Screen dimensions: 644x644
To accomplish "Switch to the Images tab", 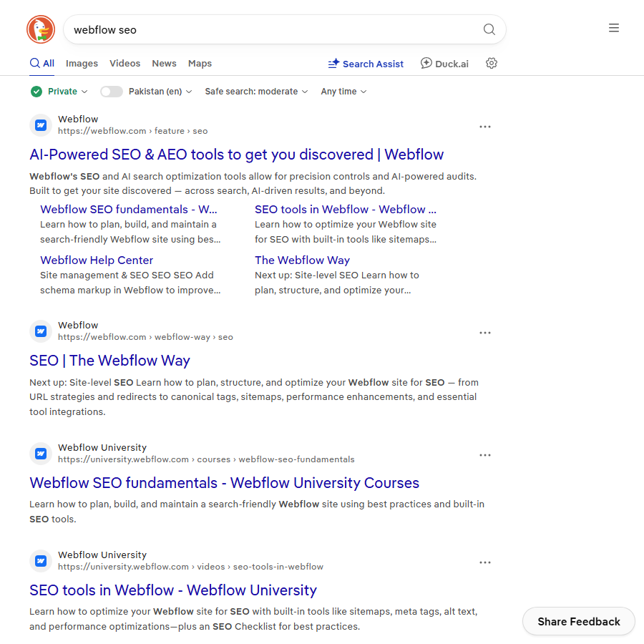I will [82, 63].
